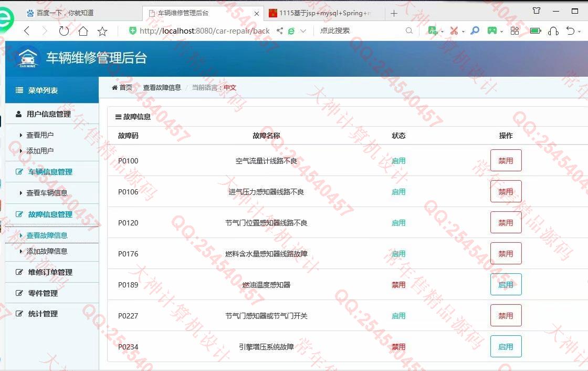This screenshot has width=588, height=371.
Task: Click the search magnifier icon
Action: point(409,31)
